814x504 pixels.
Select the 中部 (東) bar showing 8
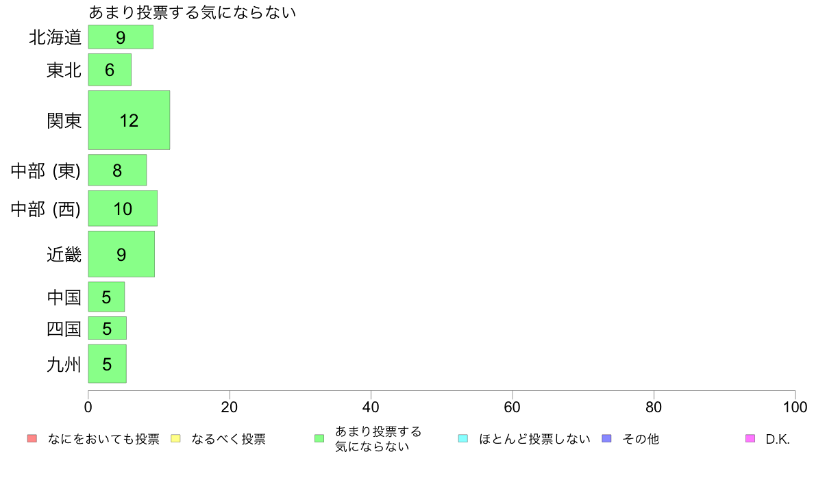coord(117,171)
